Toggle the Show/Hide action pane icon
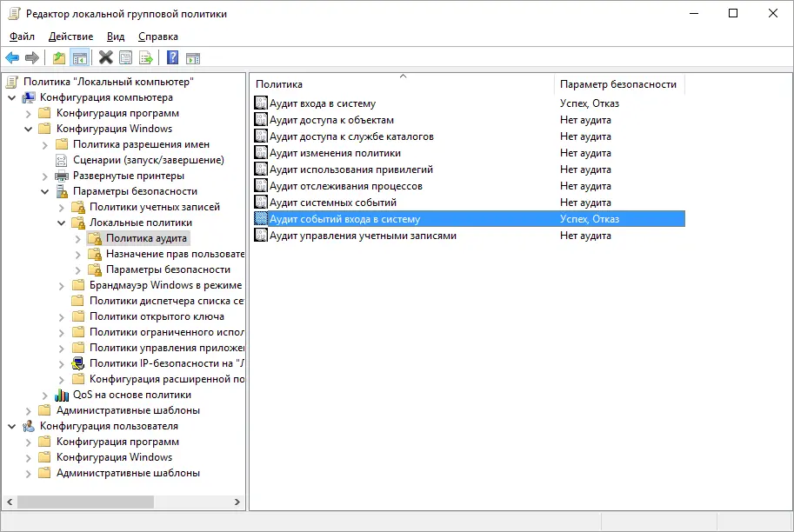794x532 pixels. [193, 58]
